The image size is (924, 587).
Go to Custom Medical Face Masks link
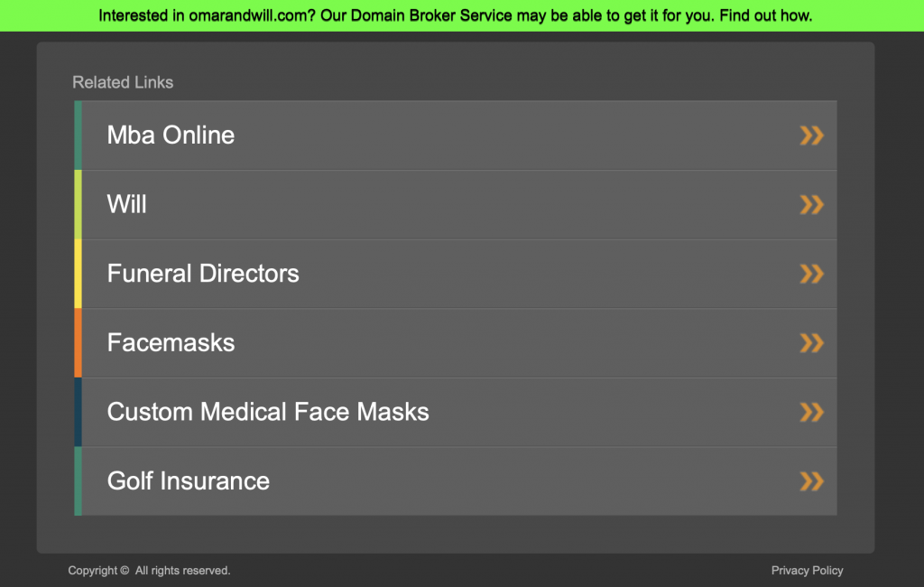tap(268, 413)
